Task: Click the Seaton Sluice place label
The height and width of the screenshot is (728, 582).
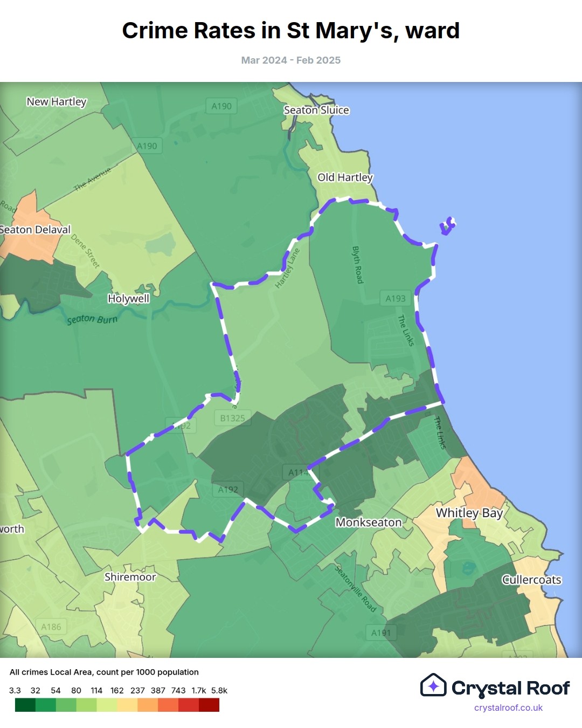Action: 316,110
